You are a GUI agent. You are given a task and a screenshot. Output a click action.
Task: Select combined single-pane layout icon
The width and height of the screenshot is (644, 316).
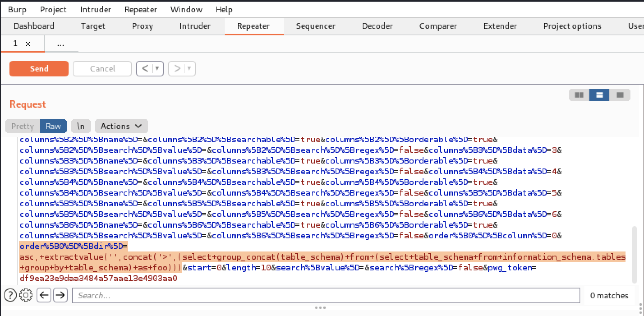(620, 95)
